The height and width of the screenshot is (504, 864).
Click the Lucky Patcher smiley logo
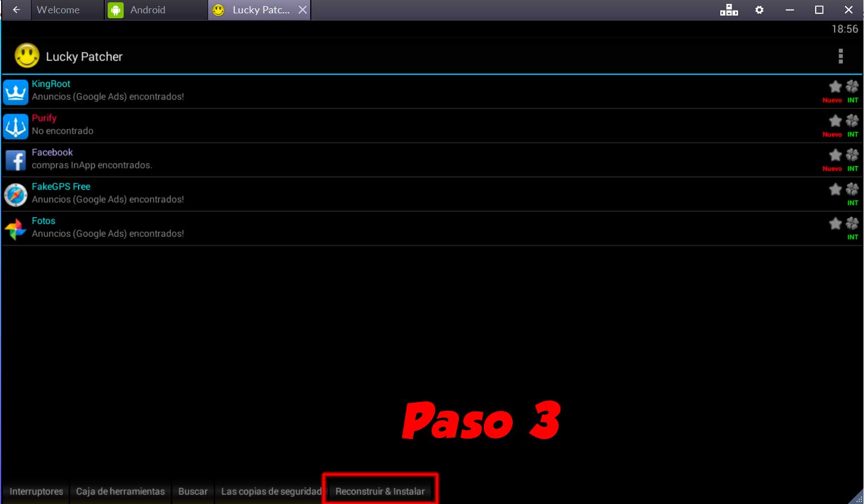click(x=27, y=56)
